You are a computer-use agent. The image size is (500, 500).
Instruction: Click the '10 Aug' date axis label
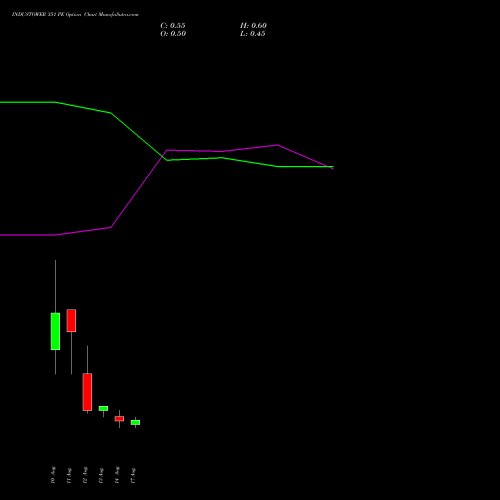pyautogui.click(x=53, y=475)
